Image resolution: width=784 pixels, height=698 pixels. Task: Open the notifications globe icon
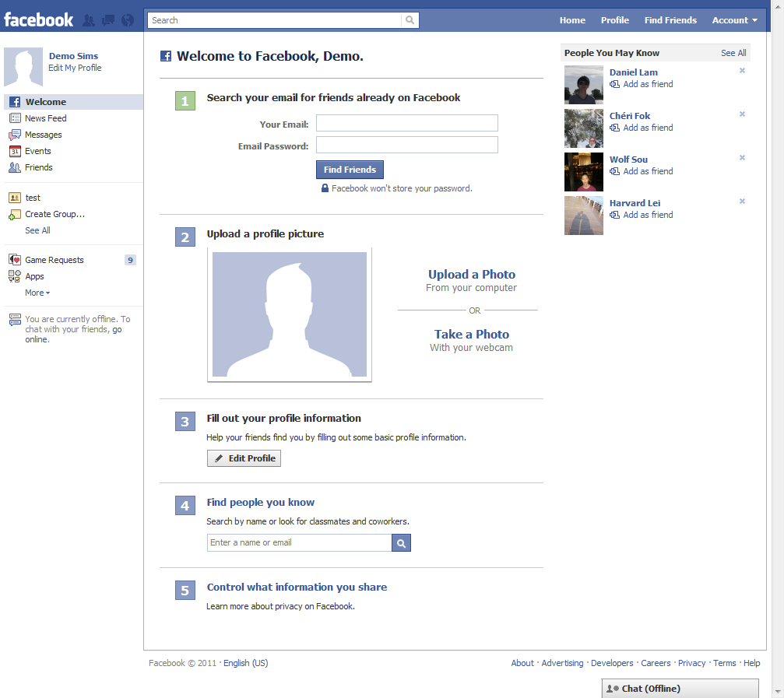coord(128,20)
